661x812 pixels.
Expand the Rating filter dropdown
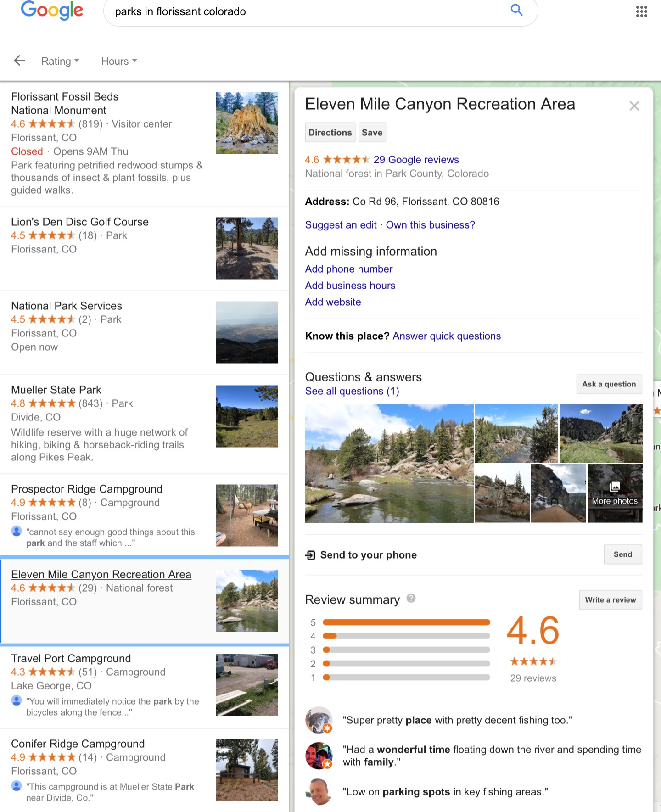click(60, 61)
